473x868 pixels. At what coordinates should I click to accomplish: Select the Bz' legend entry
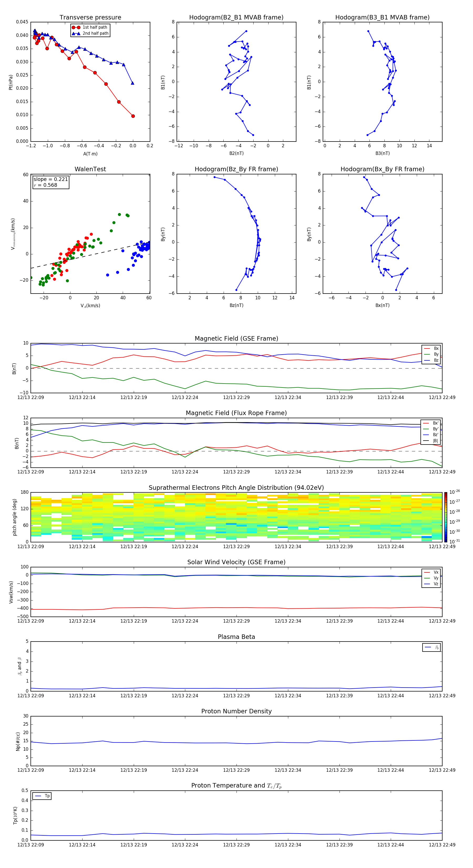[431, 435]
